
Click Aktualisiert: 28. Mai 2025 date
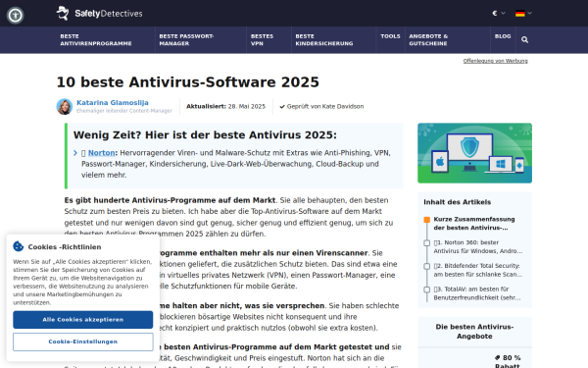tap(225, 107)
